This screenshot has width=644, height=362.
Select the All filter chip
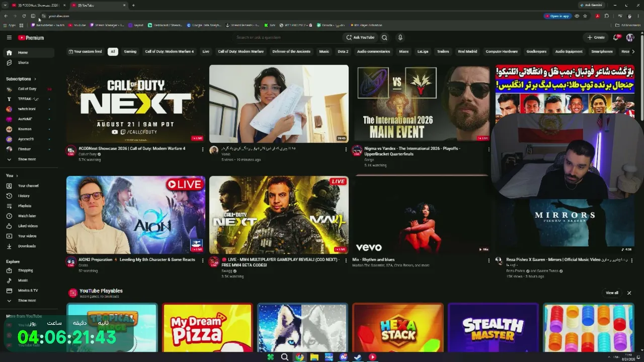coord(113,51)
